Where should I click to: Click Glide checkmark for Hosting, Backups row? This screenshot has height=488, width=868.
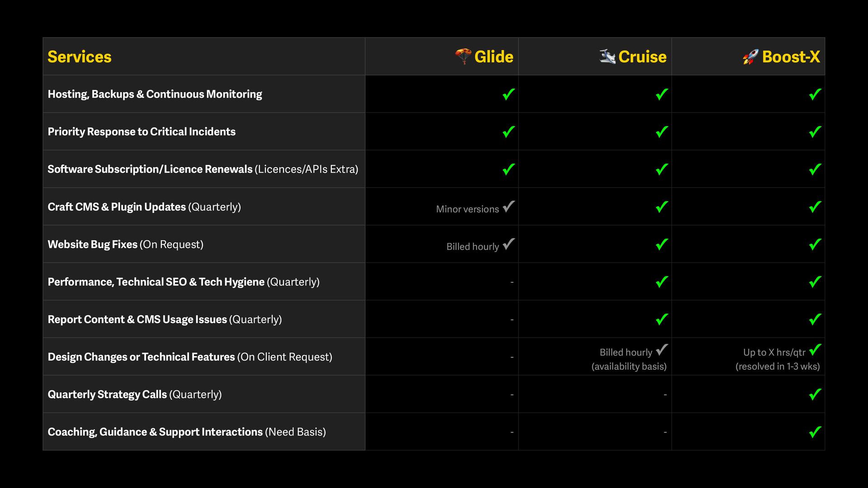tap(509, 94)
